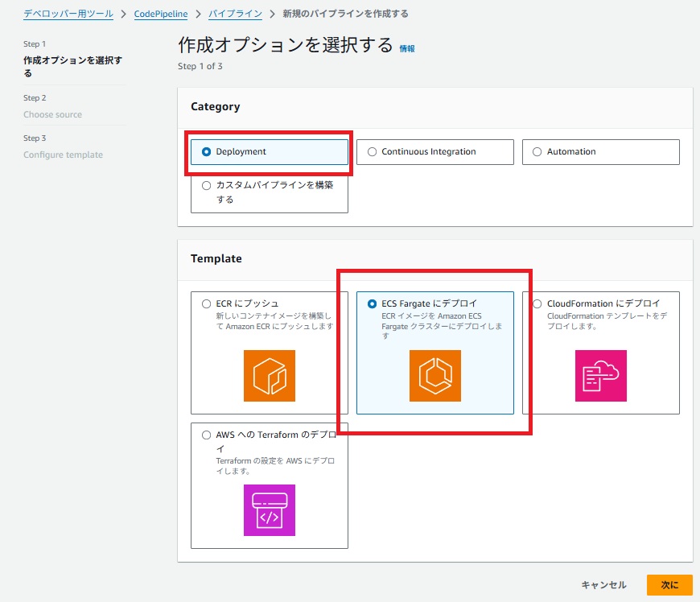Image resolution: width=700 pixels, height=602 pixels.
Task: Choose カスタムパイプラインを構築する radio option
Action: point(206,185)
